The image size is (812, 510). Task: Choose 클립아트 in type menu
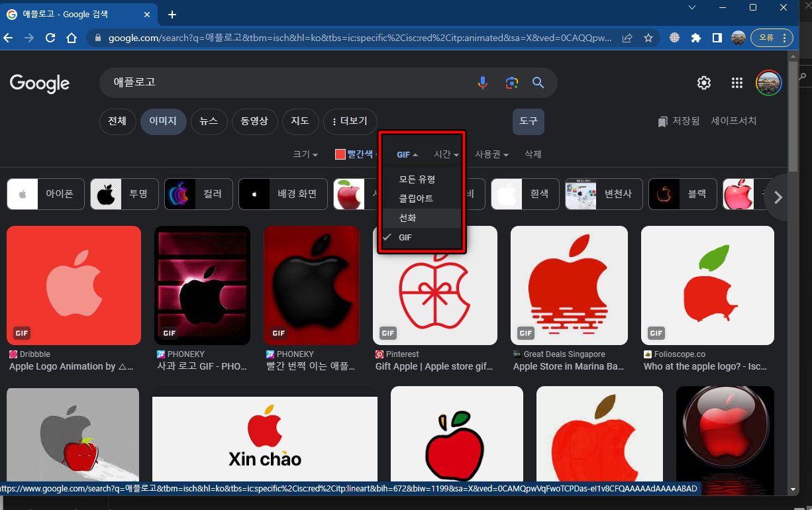click(x=422, y=199)
